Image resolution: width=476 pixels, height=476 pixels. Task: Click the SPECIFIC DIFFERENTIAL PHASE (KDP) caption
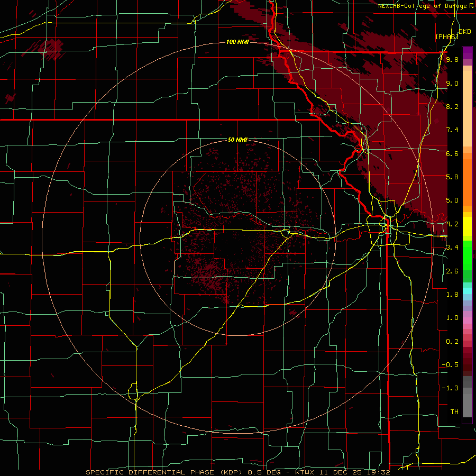165,472
